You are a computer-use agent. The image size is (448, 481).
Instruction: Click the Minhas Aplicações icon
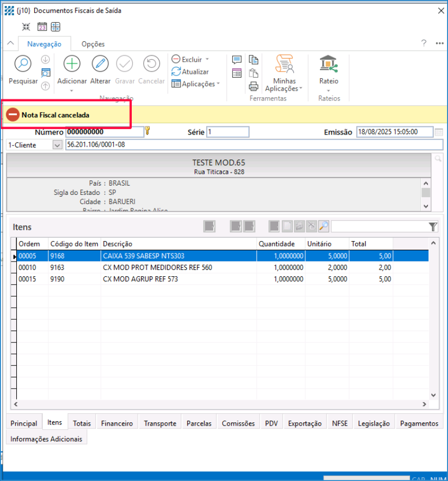coord(284,64)
